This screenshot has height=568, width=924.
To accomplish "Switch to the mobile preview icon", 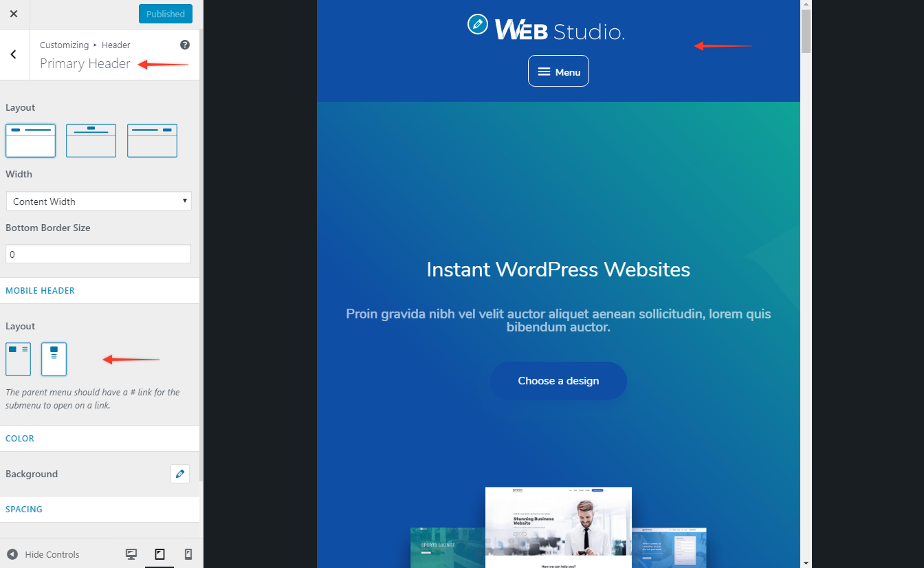I will tap(188, 554).
